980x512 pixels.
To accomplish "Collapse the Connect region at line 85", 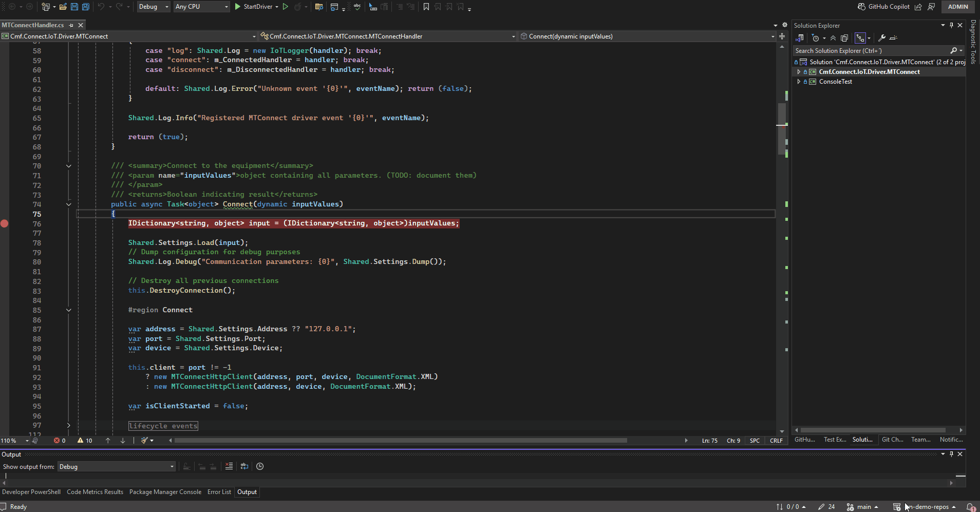I will tap(68, 310).
